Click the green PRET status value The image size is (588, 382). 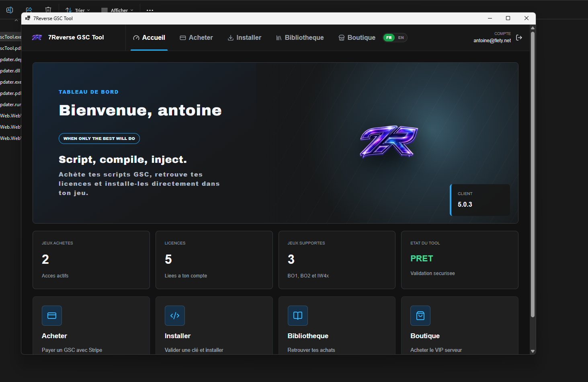(x=422, y=259)
